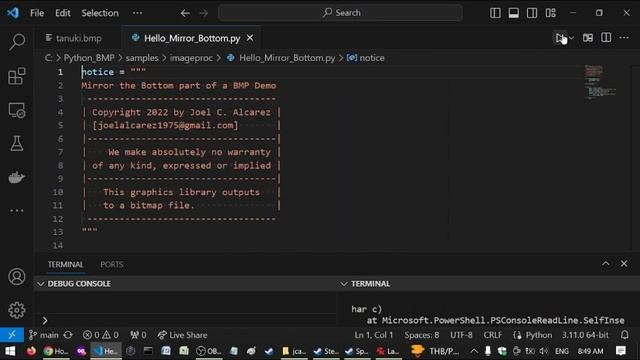Click imageproc in the breadcrumb
640x360 pixels.
(x=191, y=58)
